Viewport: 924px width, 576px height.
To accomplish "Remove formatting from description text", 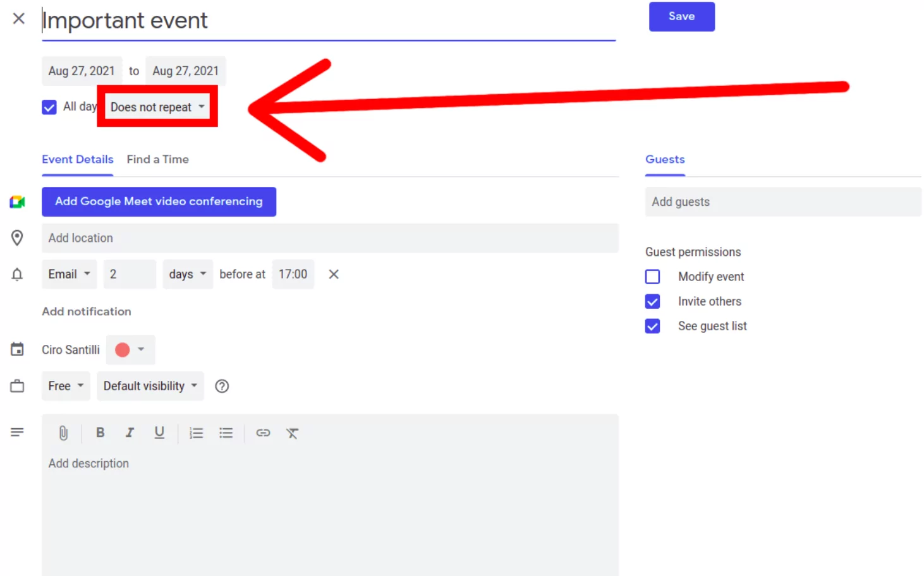I will (292, 433).
